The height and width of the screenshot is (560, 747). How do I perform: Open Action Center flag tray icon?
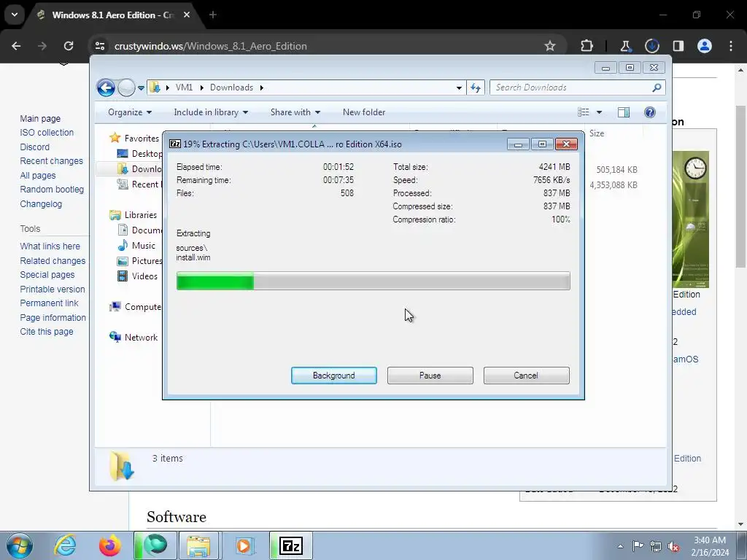coord(638,546)
